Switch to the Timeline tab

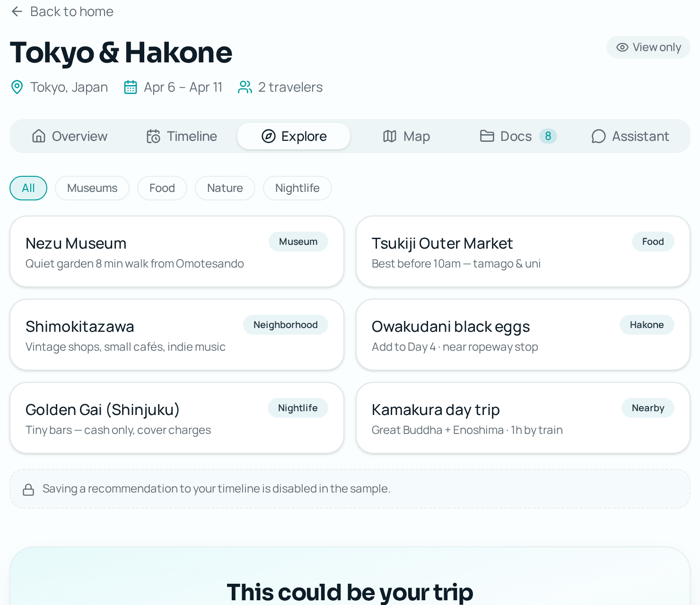[182, 136]
